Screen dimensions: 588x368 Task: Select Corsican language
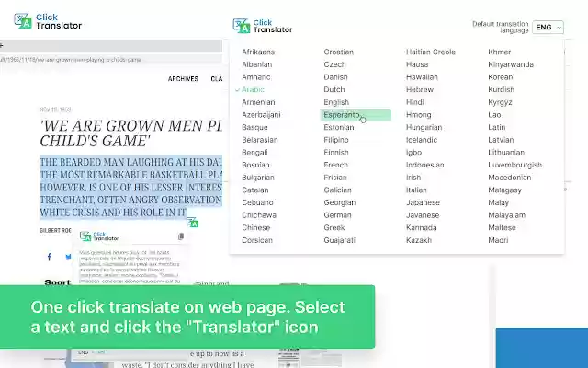coord(257,240)
